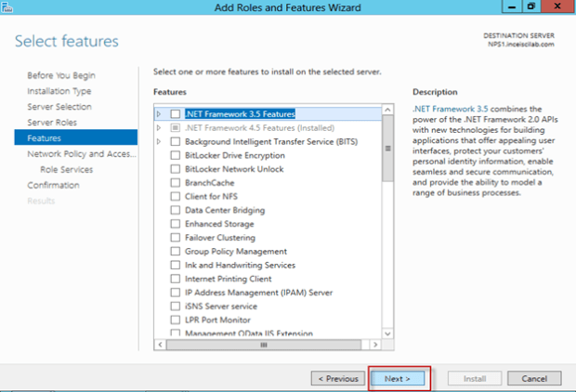Expand Background Intelligent Transfer Service node
Screen dimensions: 576x392
160,141
